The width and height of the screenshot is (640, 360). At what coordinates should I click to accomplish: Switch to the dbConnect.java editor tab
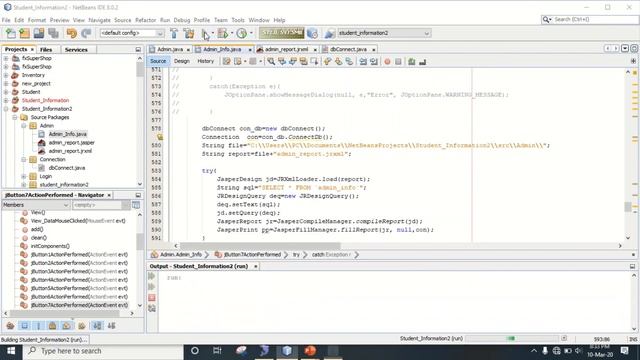(x=348, y=49)
